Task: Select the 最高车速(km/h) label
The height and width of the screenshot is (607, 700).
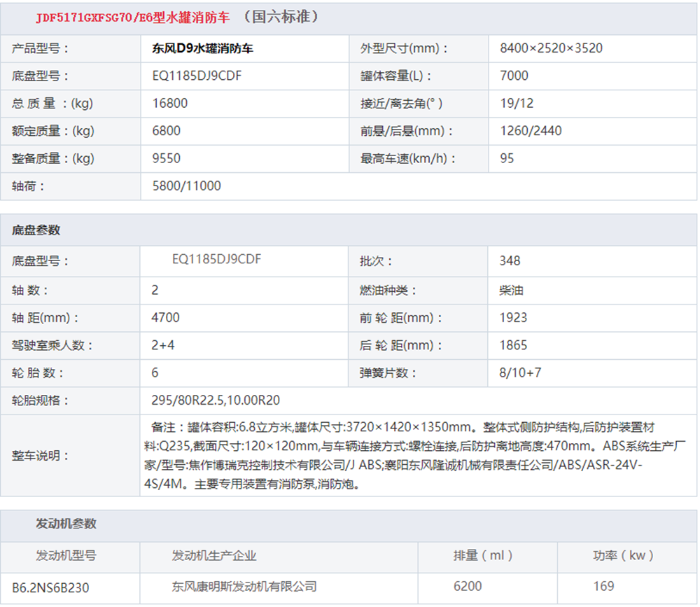Action: point(407,159)
